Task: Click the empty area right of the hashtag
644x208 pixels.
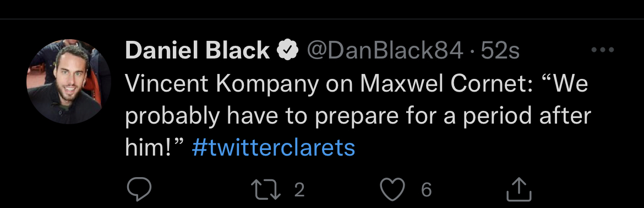Action: 484,147
